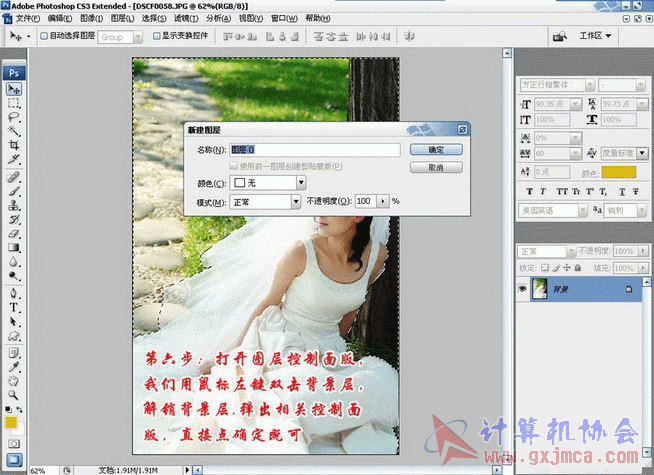Select the Rectangular Marquee tool

coord(14,103)
